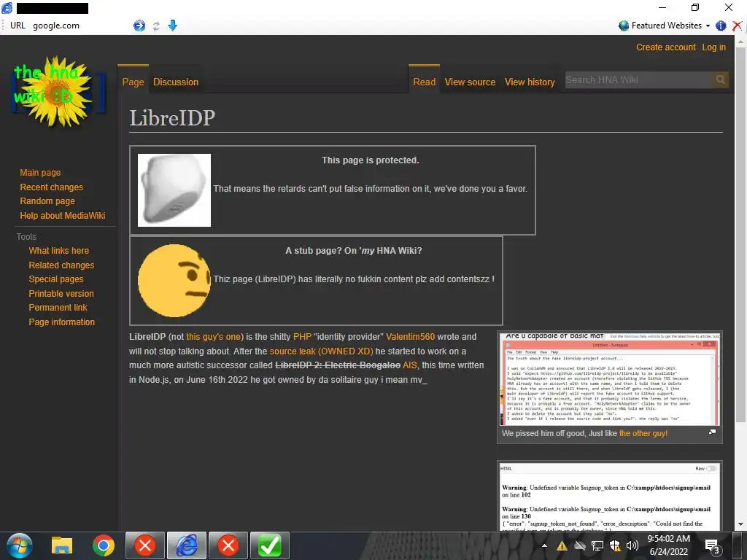Open the View source tab

[470, 82]
